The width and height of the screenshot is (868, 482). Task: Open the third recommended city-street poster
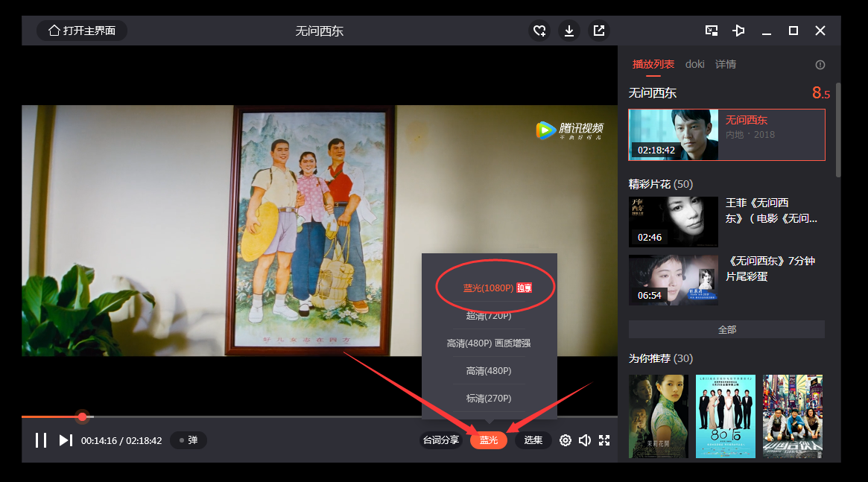793,416
